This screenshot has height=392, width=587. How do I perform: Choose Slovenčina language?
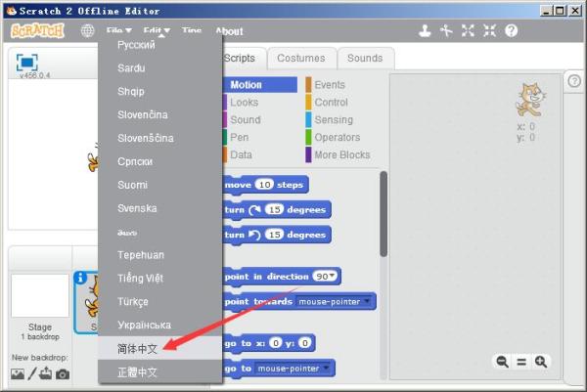[x=160, y=114]
